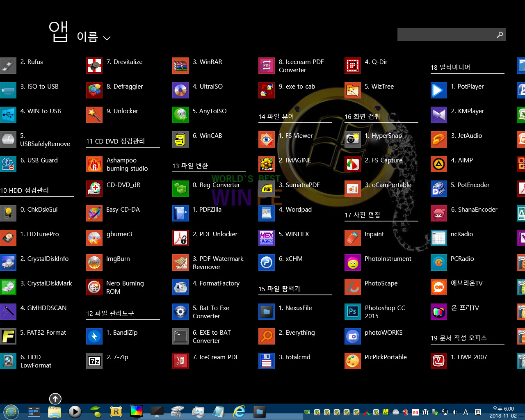
Task: Open WINHEX icon
Action: (x=267, y=238)
